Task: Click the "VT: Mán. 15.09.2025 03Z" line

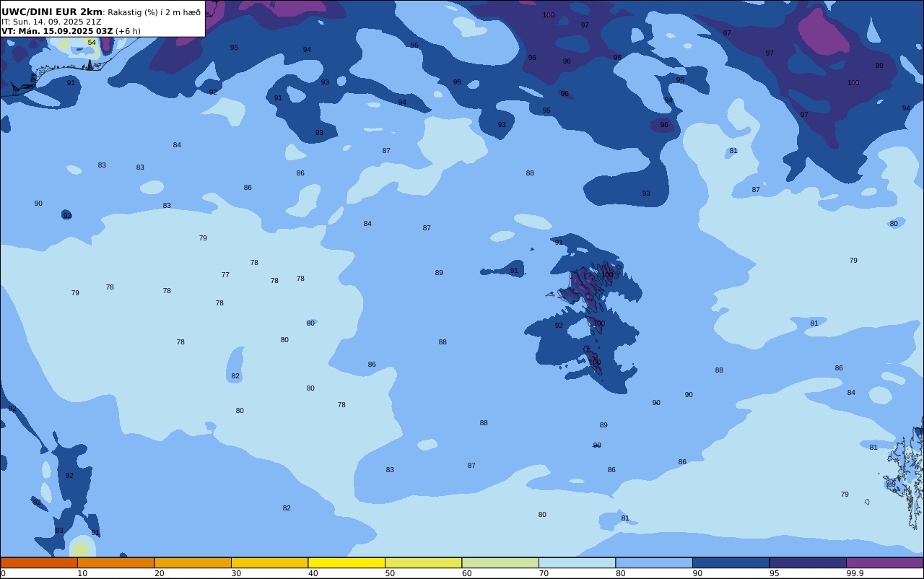Action: (x=57, y=31)
